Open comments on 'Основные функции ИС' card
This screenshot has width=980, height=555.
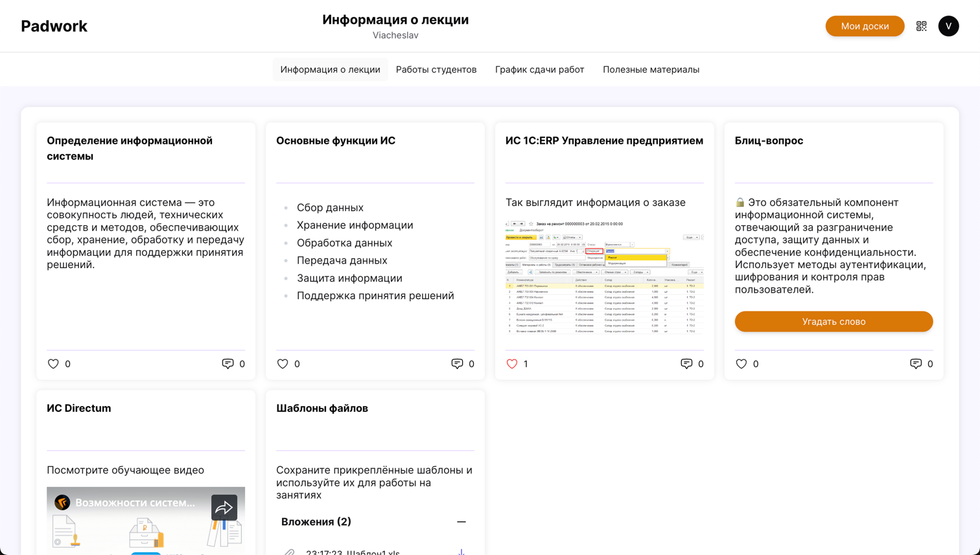click(x=457, y=364)
